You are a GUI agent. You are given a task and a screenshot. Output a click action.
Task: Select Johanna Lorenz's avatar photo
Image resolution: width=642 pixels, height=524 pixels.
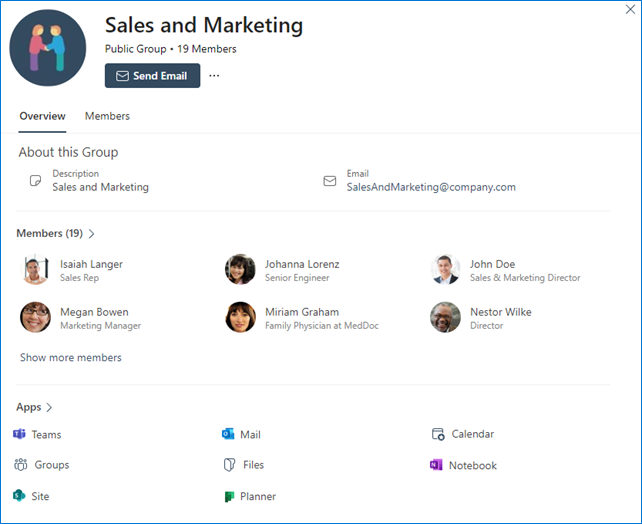click(x=240, y=270)
